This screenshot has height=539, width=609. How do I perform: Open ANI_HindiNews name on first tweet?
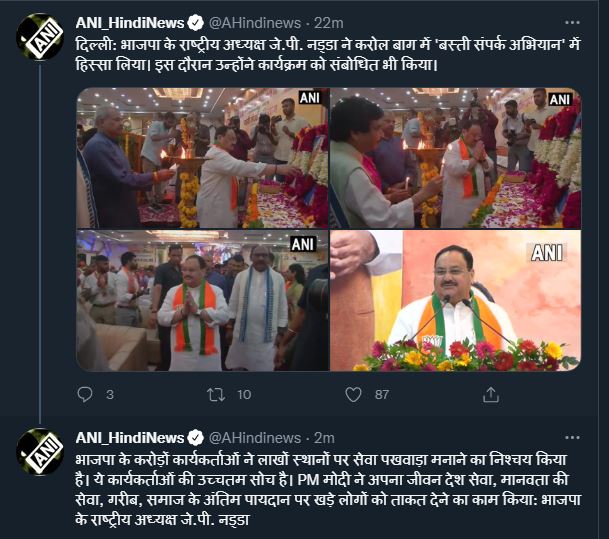click(130, 23)
